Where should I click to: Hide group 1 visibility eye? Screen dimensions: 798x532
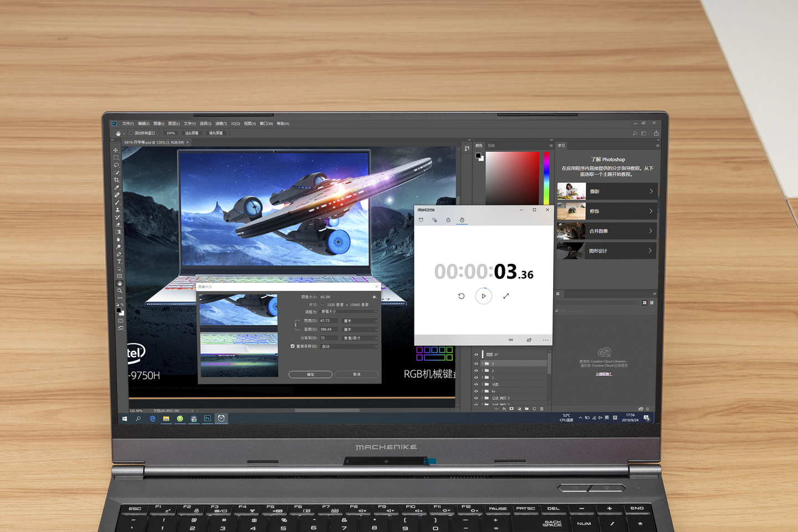tap(476, 377)
